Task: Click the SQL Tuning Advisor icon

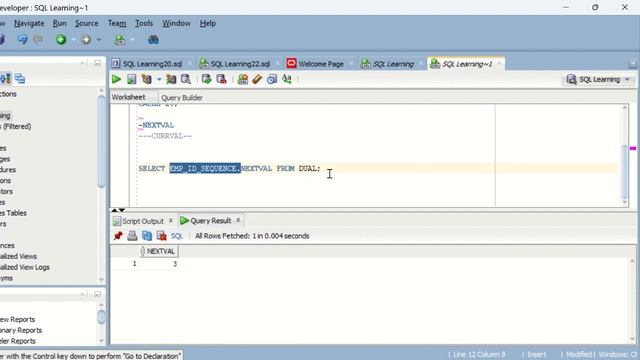Action: tap(186, 79)
